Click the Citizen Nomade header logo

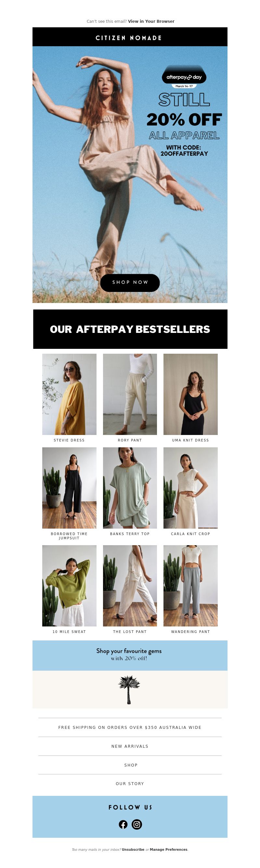[129, 38]
